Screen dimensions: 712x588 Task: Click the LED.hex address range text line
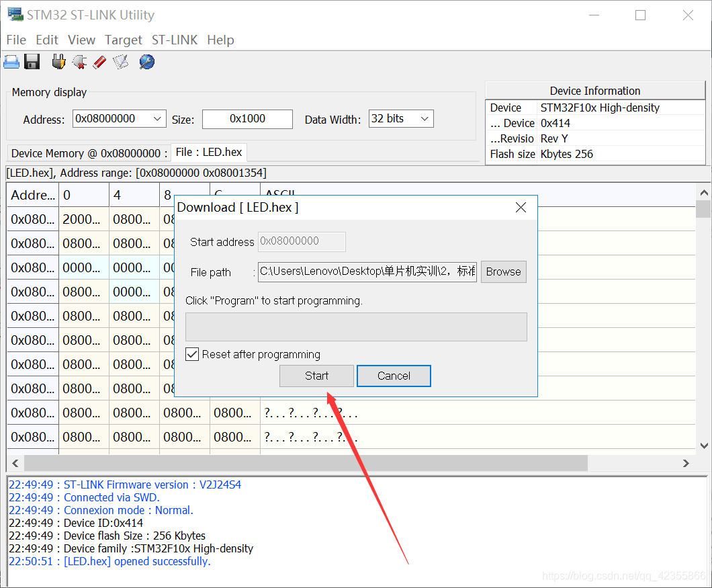click(x=136, y=173)
